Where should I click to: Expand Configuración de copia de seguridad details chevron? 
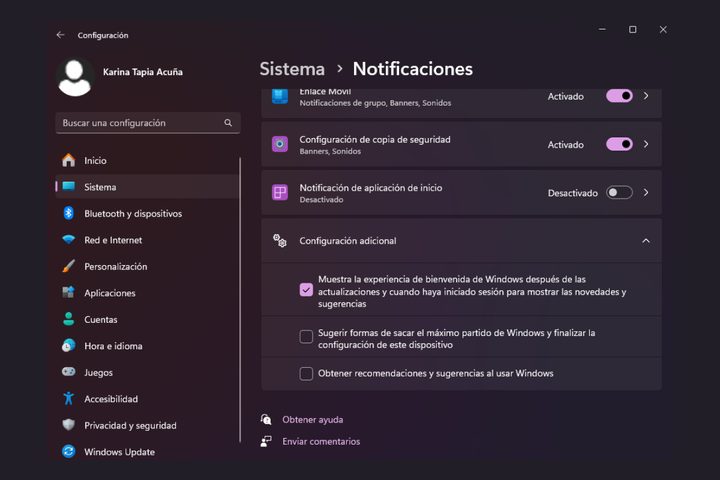646,144
